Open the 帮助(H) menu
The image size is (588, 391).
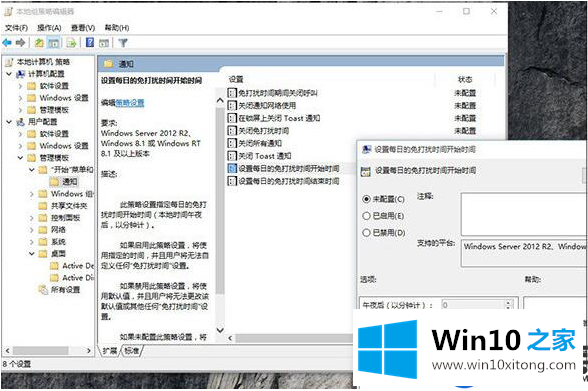(x=117, y=28)
